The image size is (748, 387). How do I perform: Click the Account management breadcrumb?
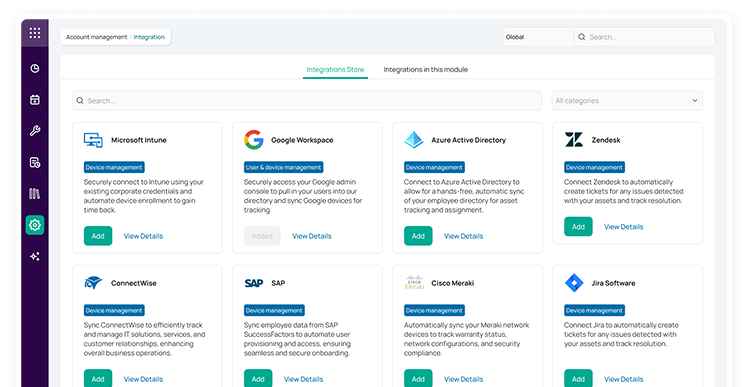pos(96,37)
